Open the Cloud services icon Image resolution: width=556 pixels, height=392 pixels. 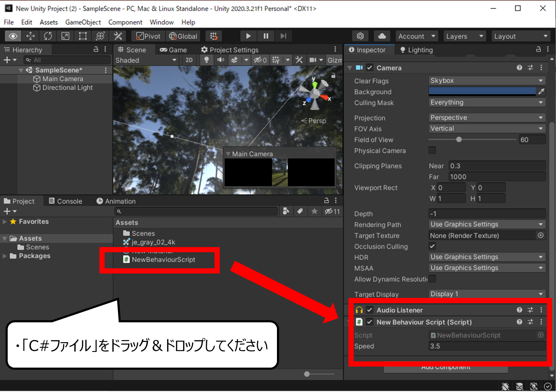pos(382,36)
